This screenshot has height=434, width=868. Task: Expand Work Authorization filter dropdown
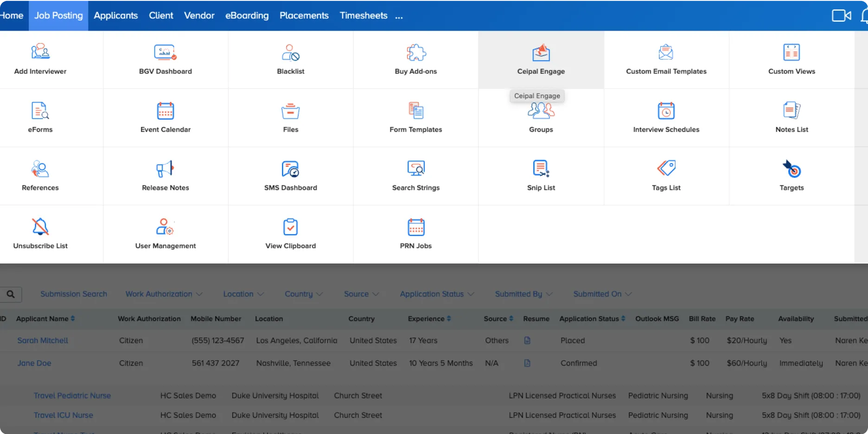click(164, 294)
